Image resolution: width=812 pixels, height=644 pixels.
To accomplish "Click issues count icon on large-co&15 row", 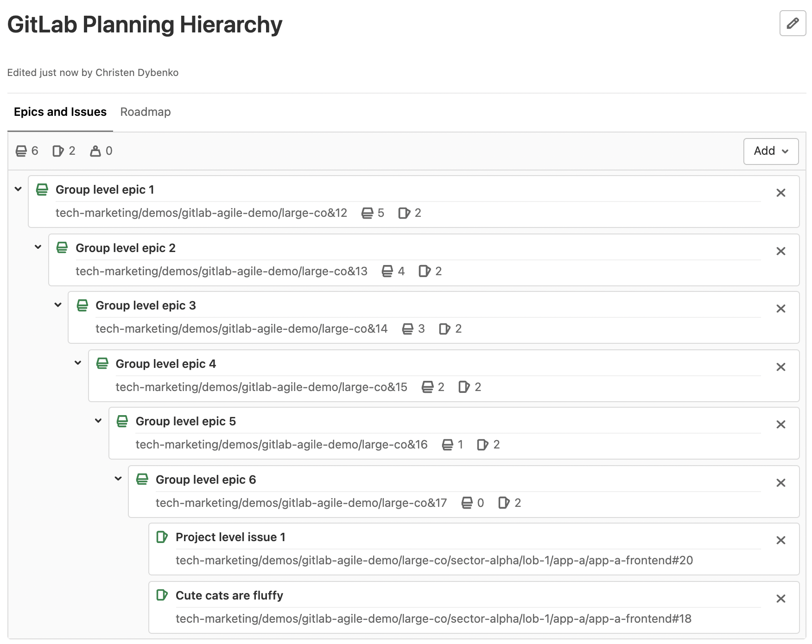I will [x=464, y=387].
